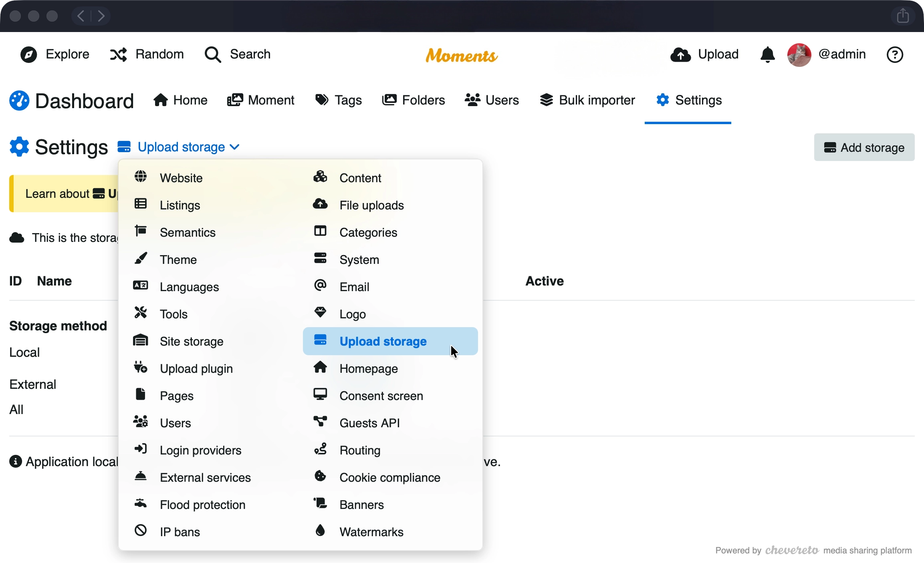Click the IP bans ban icon
This screenshot has width=924, height=563.
point(141,531)
